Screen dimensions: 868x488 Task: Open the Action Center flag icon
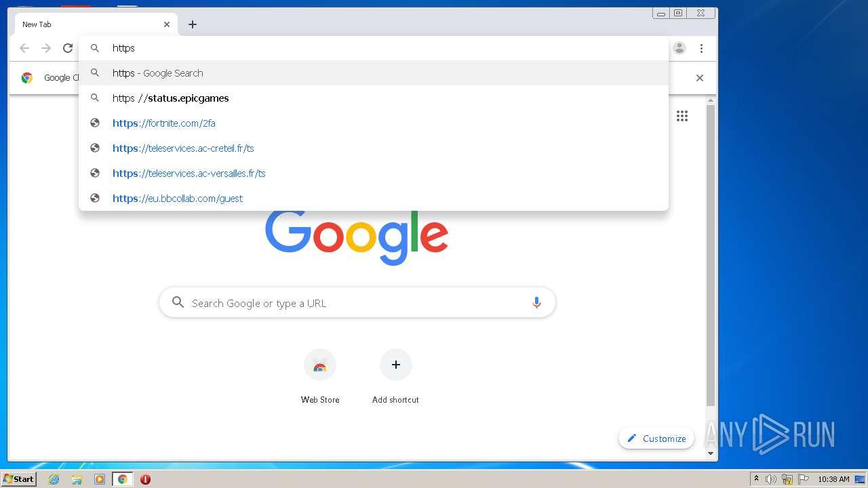[x=804, y=479]
